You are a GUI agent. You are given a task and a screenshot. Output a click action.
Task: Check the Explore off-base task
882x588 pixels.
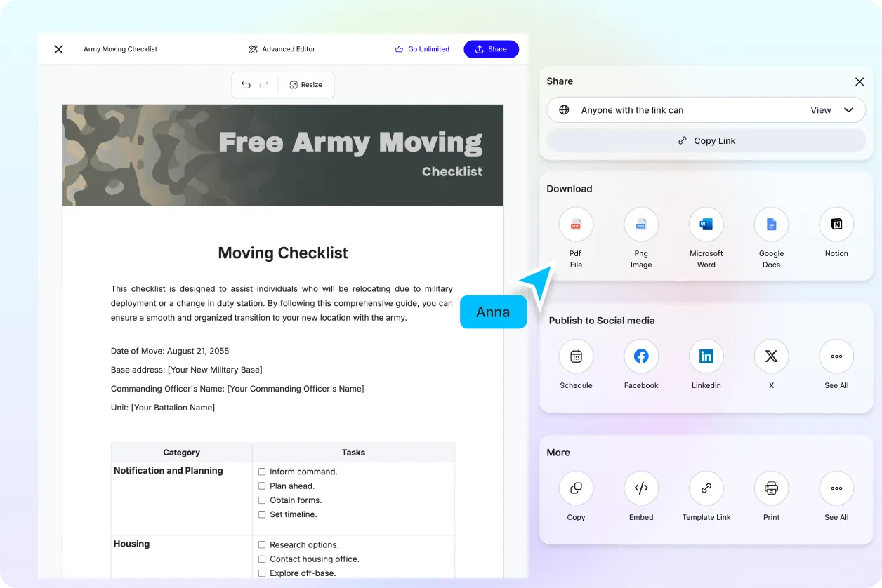click(x=262, y=573)
